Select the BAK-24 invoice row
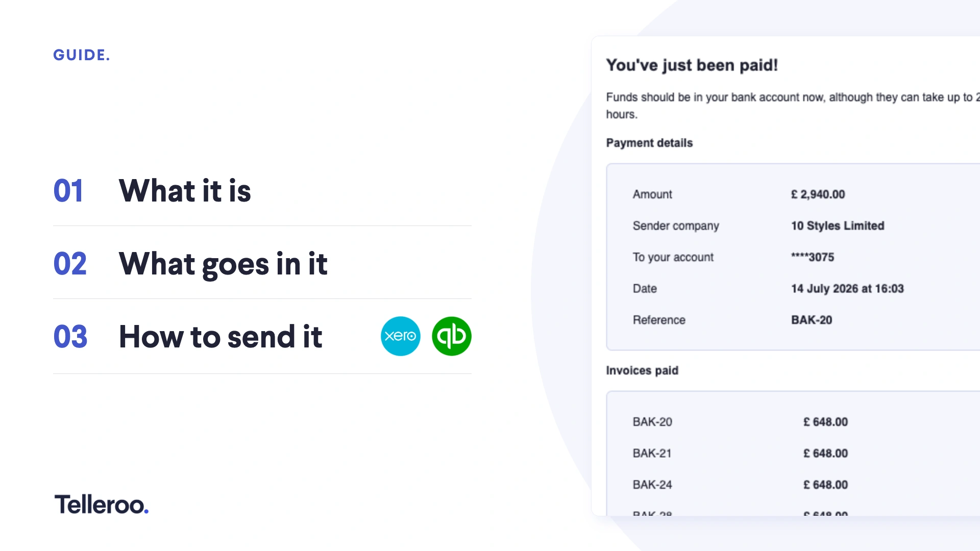This screenshot has width=980, height=551. pyautogui.click(x=794, y=485)
